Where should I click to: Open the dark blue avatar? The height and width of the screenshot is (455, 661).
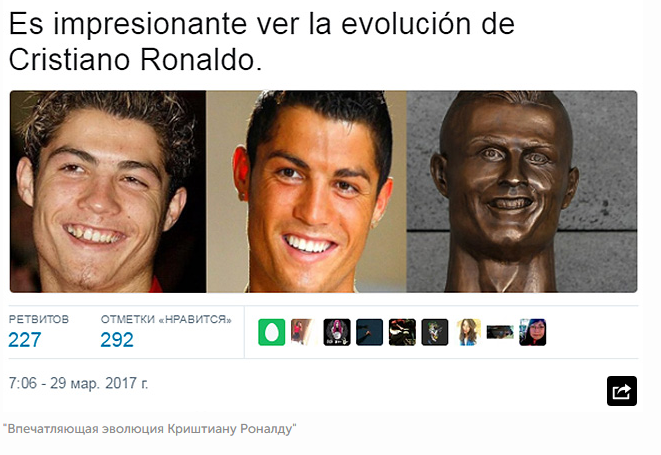(x=369, y=332)
